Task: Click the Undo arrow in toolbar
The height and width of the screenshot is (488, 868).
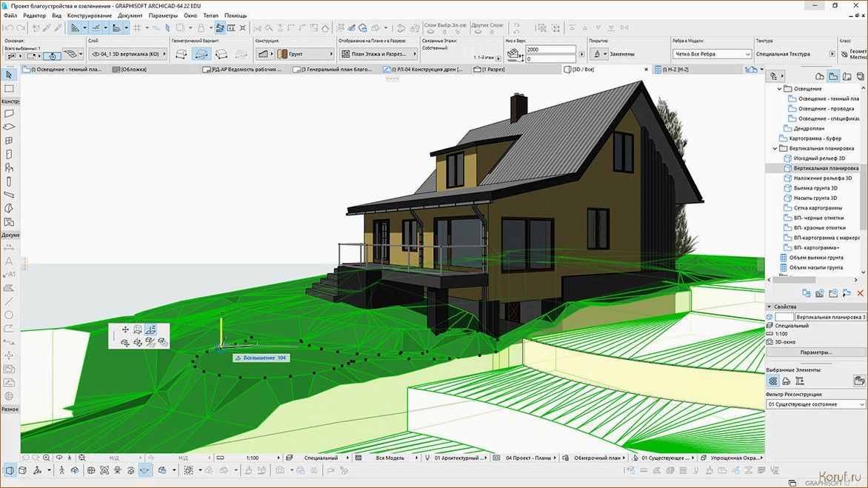Action: (10, 27)
